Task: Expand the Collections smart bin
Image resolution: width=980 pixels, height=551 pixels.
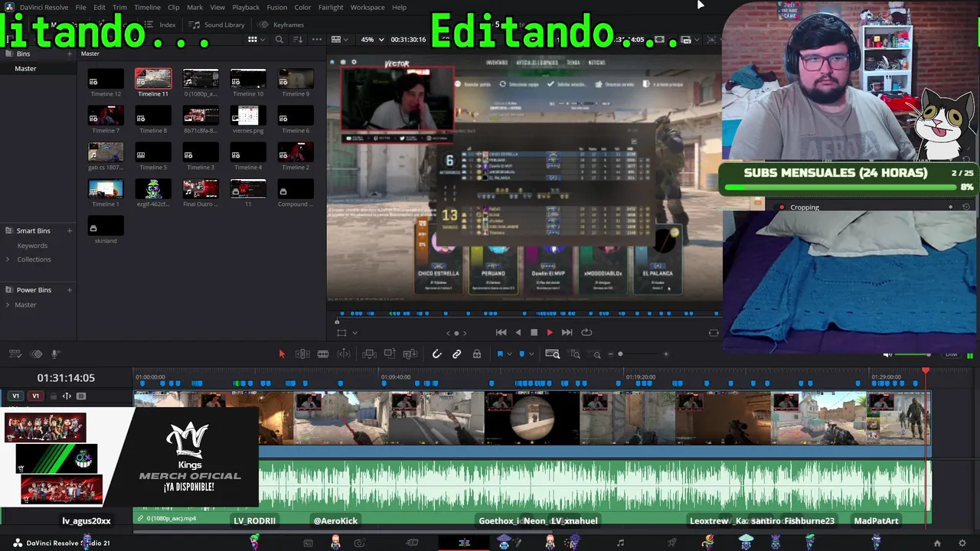Action: coord(8,259)
